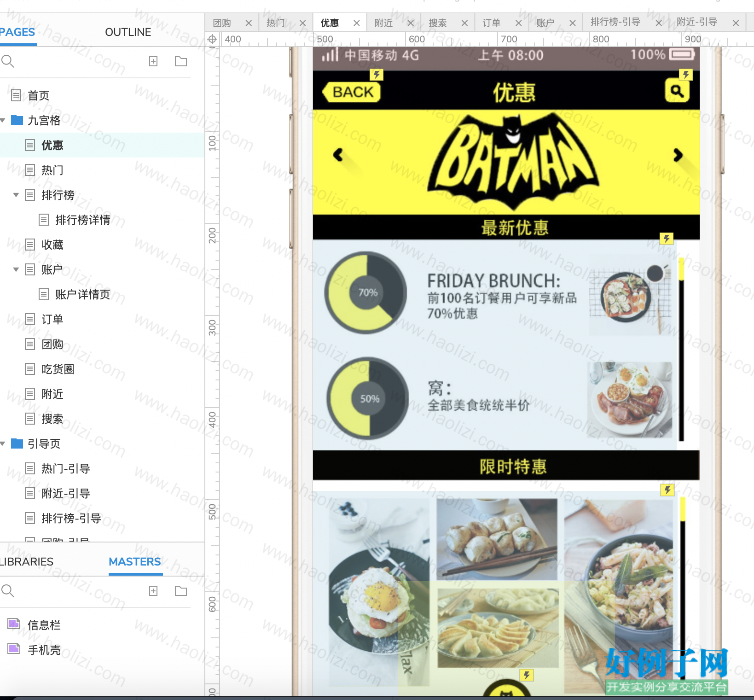754x700 pixels.
Task: Click the ruler origin crosshair icon
Action: point(212,39)
